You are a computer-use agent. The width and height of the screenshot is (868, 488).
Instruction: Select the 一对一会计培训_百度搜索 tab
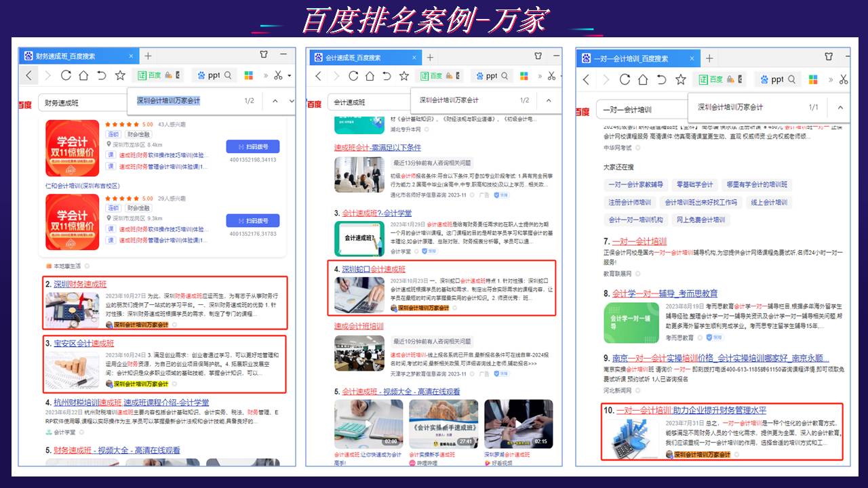click(637, 59)
